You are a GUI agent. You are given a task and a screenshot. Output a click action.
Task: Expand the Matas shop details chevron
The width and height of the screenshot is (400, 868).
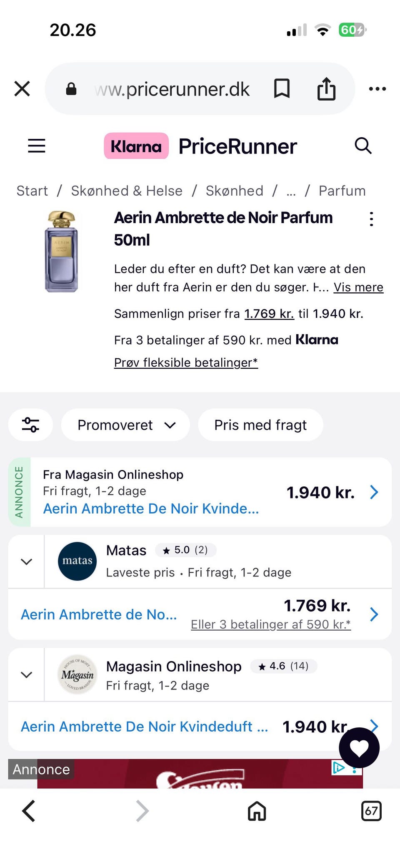coord(26,562)
